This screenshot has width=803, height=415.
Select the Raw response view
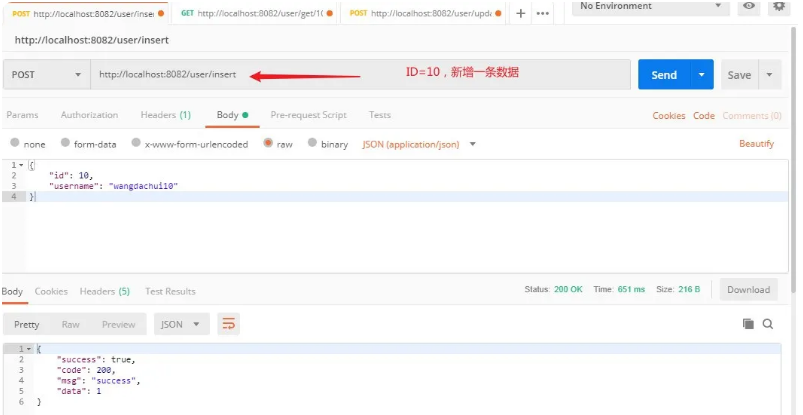click(71, 324)
